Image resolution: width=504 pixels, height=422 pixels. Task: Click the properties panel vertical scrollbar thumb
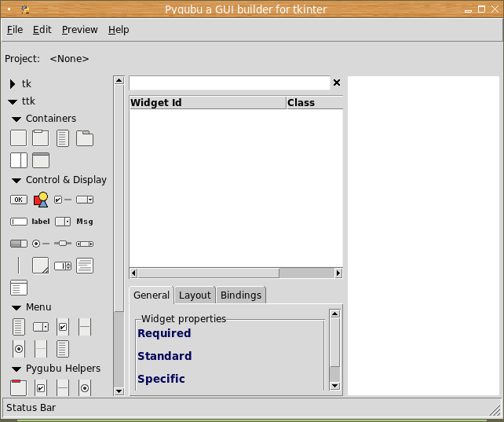tap(335, 343)
